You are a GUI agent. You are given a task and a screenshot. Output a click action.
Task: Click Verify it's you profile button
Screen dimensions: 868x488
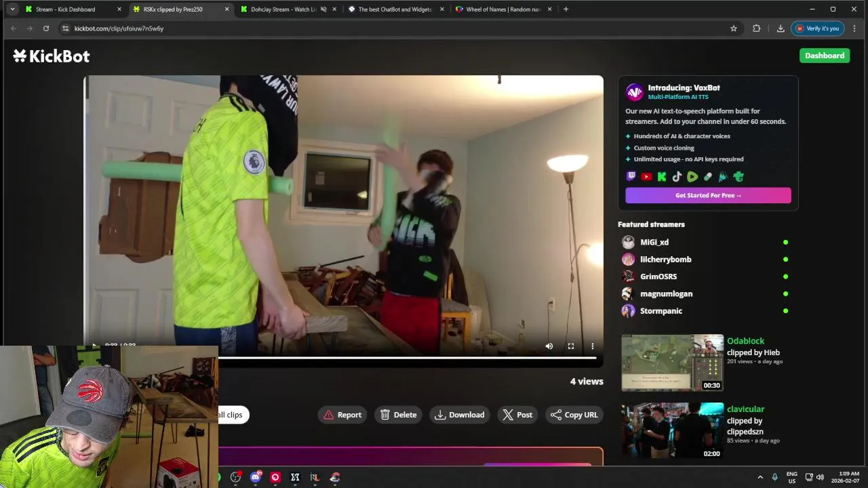point(817,28)
